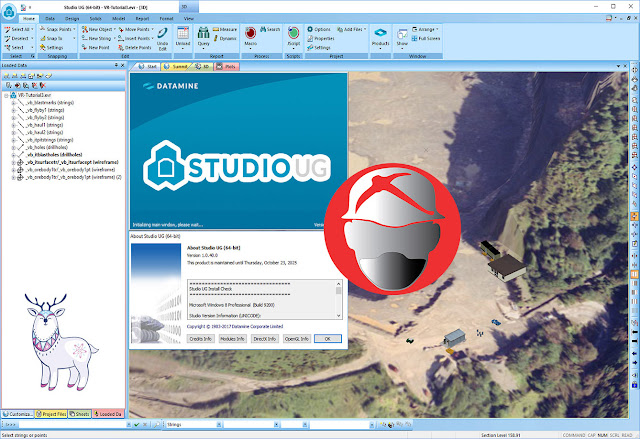This screenshot has width=640, height=439.
Task: Open the Unload data button
Action: [183, 38]
